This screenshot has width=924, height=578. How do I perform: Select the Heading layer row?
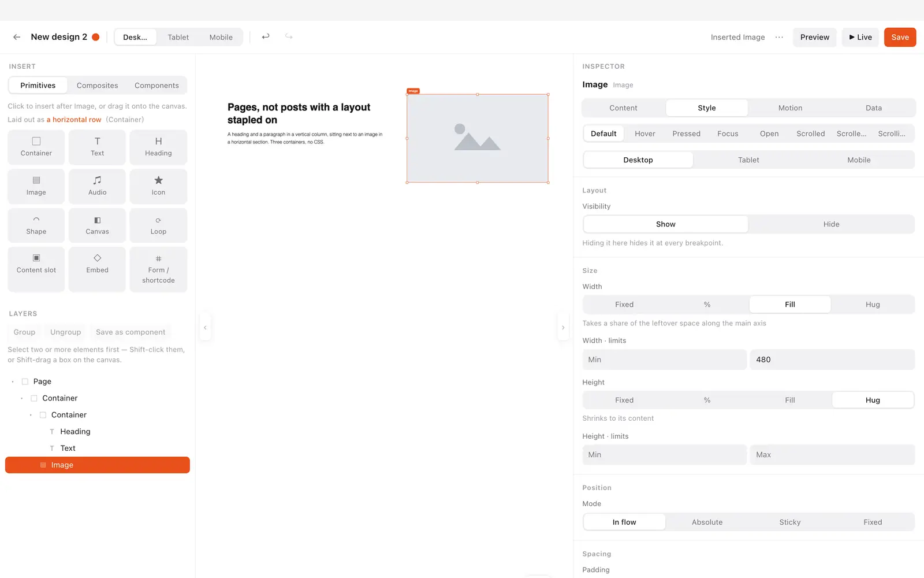point(98,432)
